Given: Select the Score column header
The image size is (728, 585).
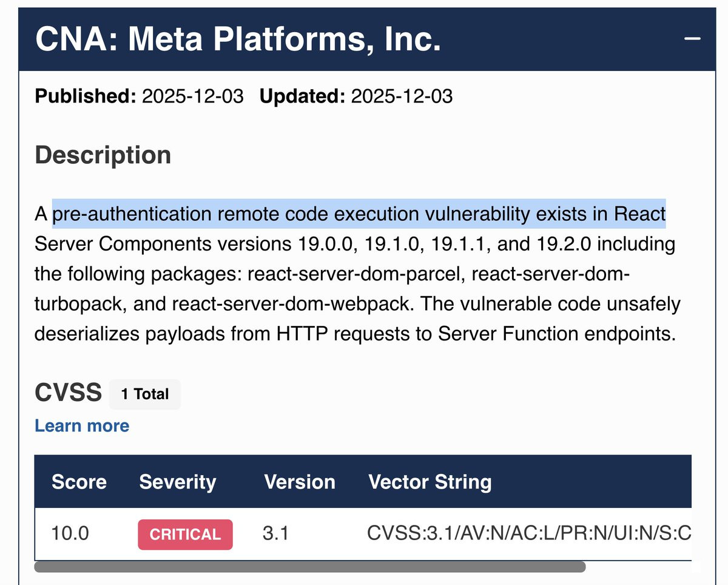Looking at the screenshot, I should tap(79, 482).
